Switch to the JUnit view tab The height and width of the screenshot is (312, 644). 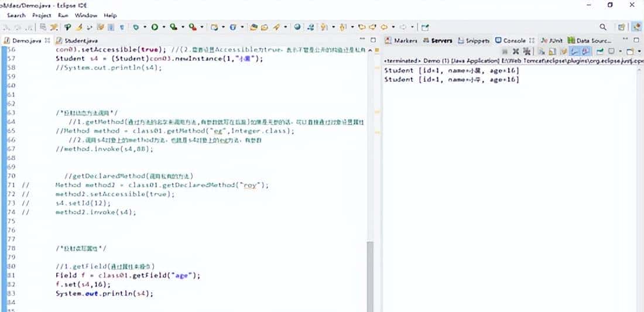pyautogui.click(x=551, y=40)
